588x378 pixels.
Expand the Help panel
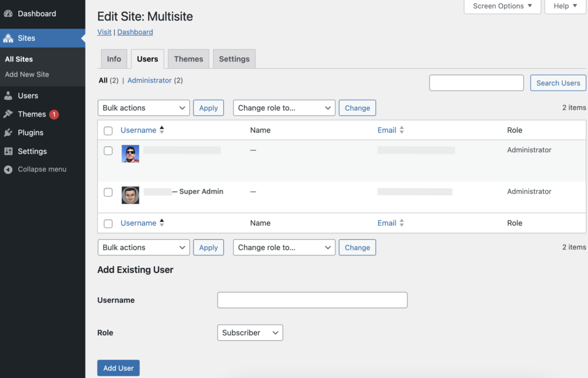click(x=565, y=6)
